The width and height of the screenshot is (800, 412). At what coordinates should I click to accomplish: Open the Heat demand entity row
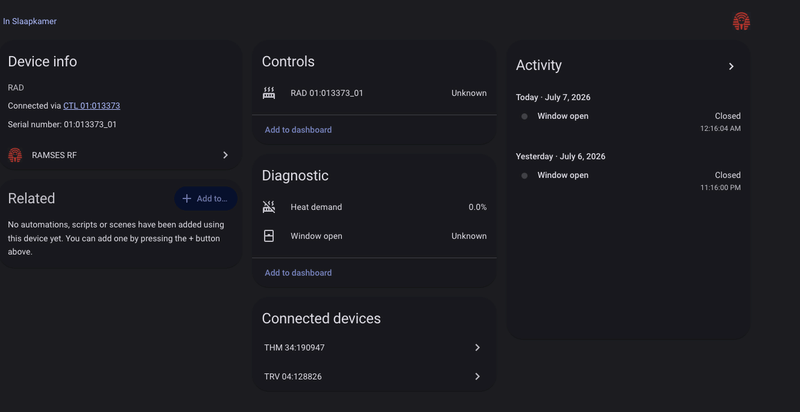coord(374,207)
